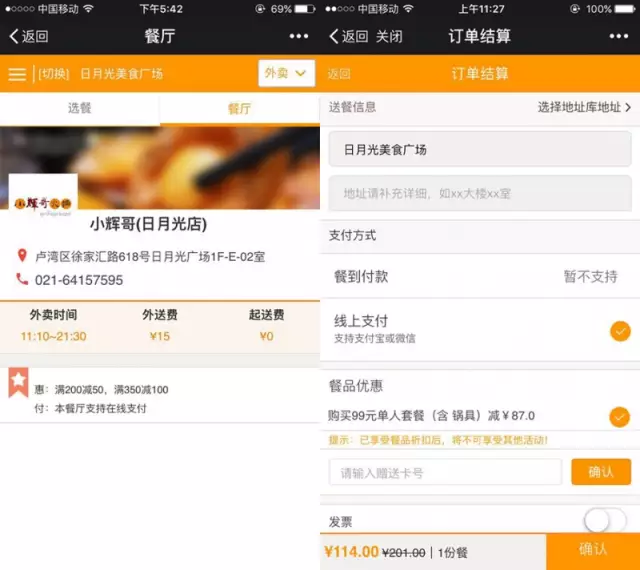Click the address detail input field
Viewport: 640px width, 570px height.
(x=480, y=193)
